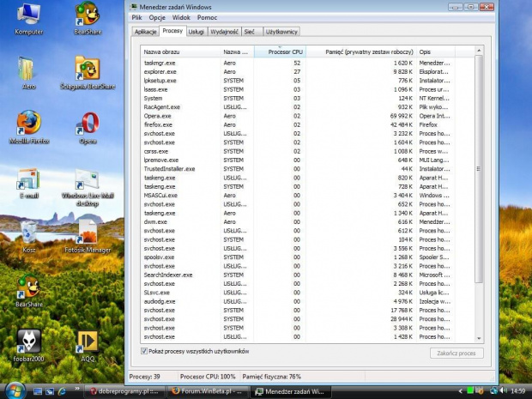This screenshot has height=399, width=532.
Task: Sort by Procesor CPU column header
Action: coord(280,51)
